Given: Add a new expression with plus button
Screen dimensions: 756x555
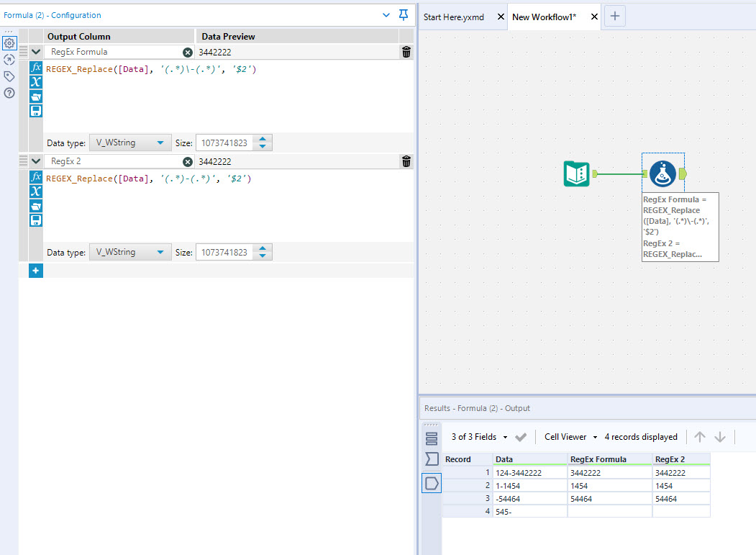Looking at the screenshot, I should tap(36, 271).
